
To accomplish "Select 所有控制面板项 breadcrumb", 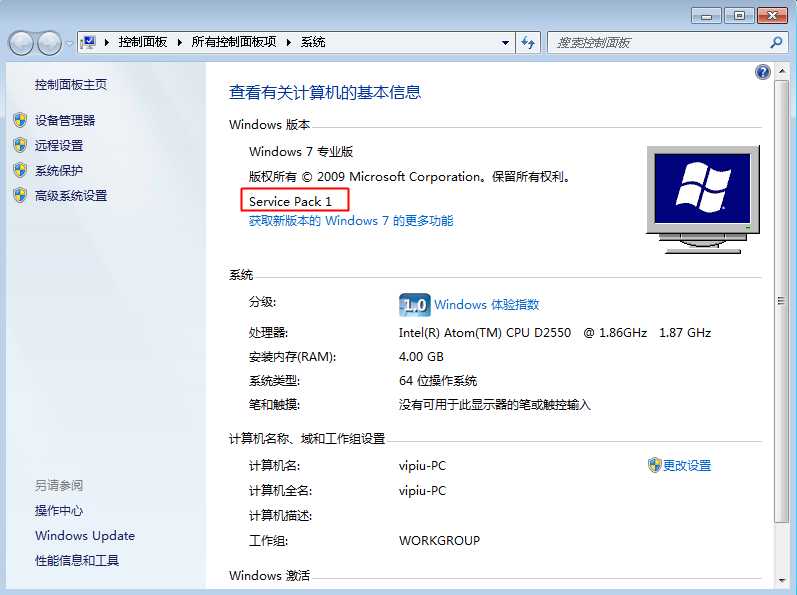I will pos(234,42).
